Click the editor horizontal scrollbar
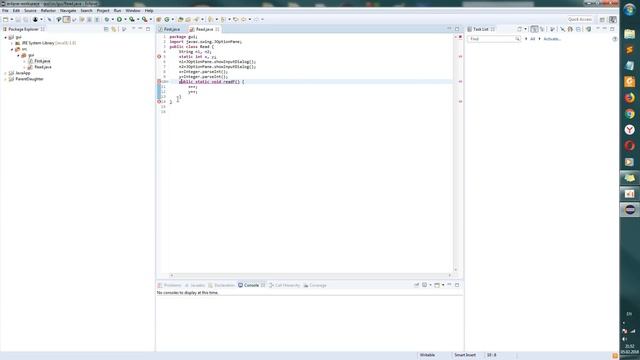The height and width of the screenshot is (360, 640). [310, 275]
